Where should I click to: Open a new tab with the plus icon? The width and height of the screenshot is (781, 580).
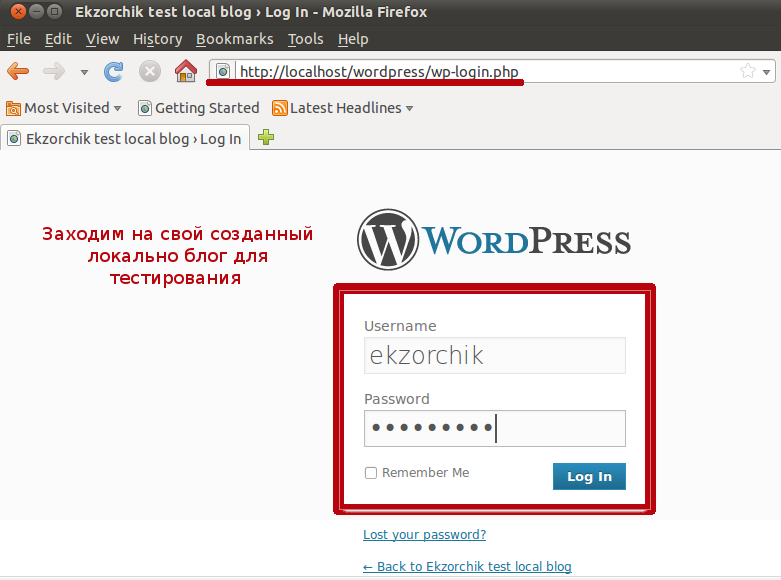[x=265, y=138]
